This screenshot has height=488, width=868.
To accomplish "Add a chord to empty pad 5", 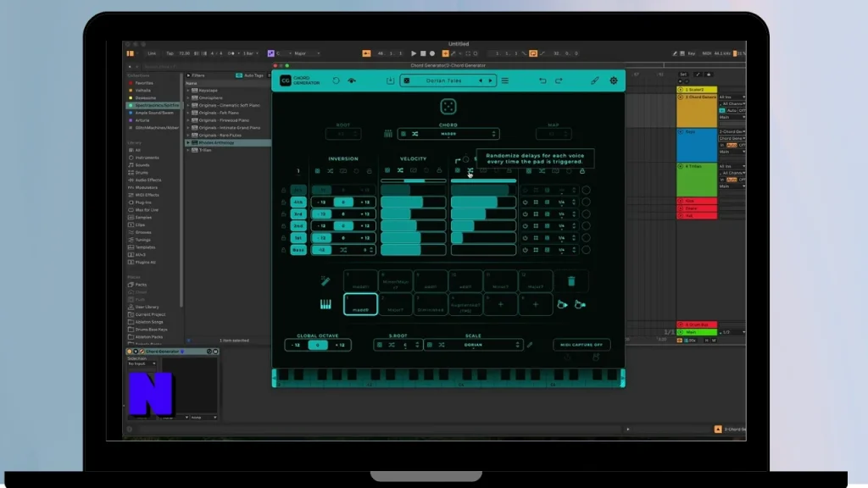I will (x=500, y=304).
